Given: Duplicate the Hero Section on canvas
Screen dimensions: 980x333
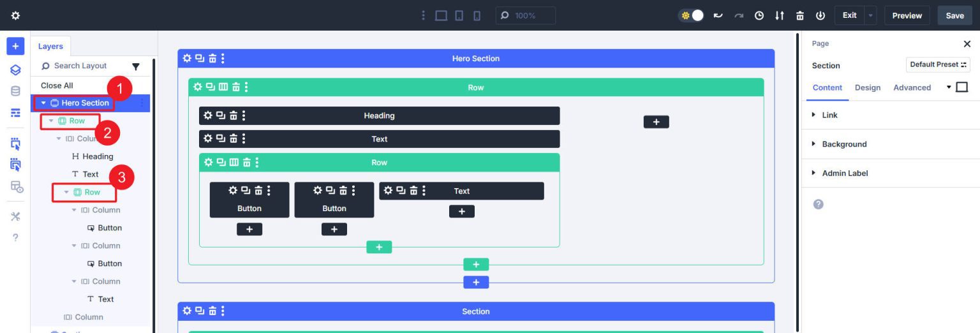Looking at the screenshot, I should pyautogui.click(x=200, y=58).
